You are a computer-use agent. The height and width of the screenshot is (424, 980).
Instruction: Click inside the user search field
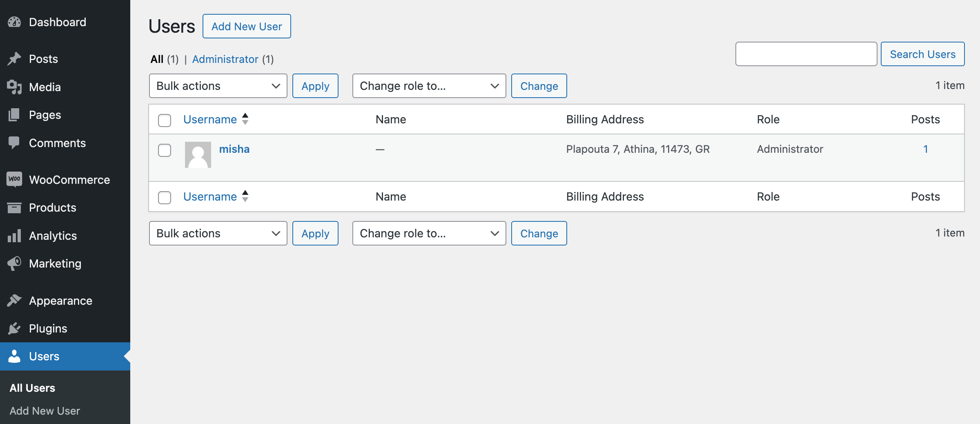tap(805, 54)
